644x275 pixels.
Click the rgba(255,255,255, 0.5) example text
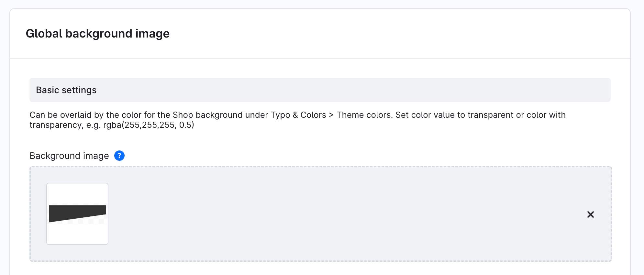point(149,125)
